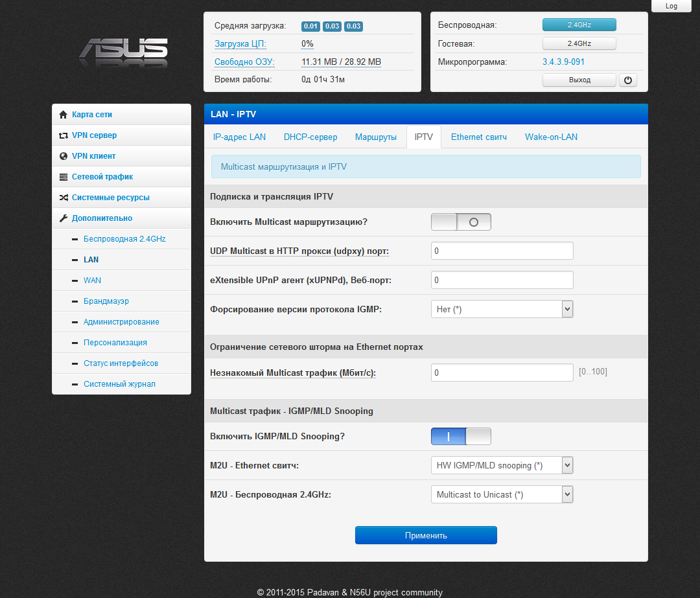Click the shuffle icon by Системные ресурсы
Image resolution: width=700 pixels, height=598 pixels.
point(64,197)
